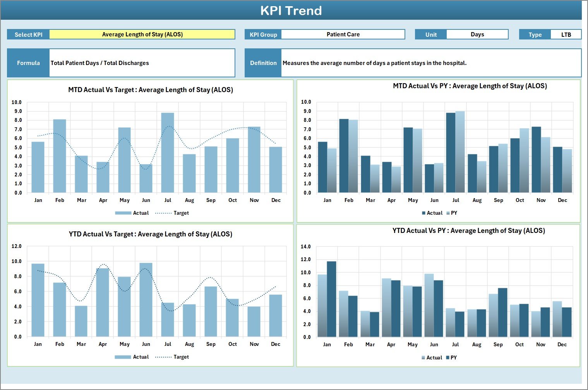Screen dimensions: 588x390
Task: Select the Feb bar in MTD PY chart
Action: 345,155
